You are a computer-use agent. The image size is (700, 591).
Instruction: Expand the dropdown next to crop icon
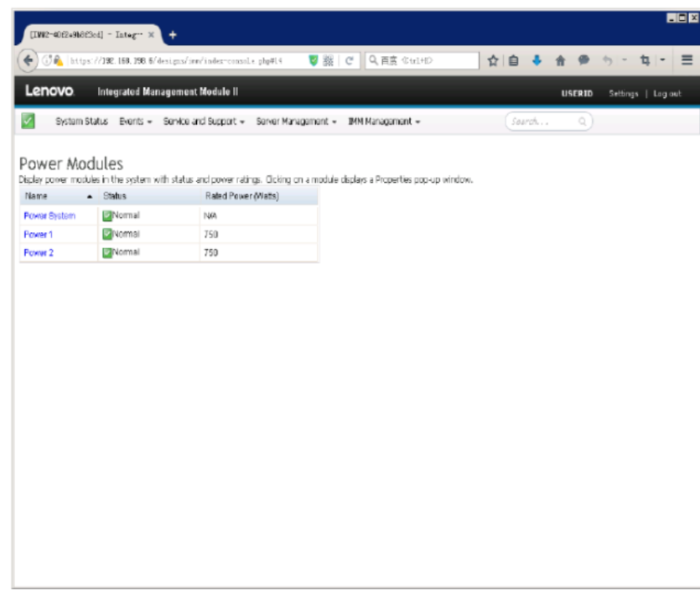pos(662,60)
